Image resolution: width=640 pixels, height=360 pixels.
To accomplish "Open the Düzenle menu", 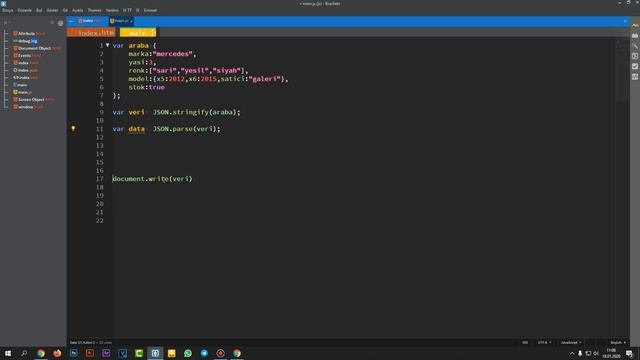I will click(x=24, y=10).
